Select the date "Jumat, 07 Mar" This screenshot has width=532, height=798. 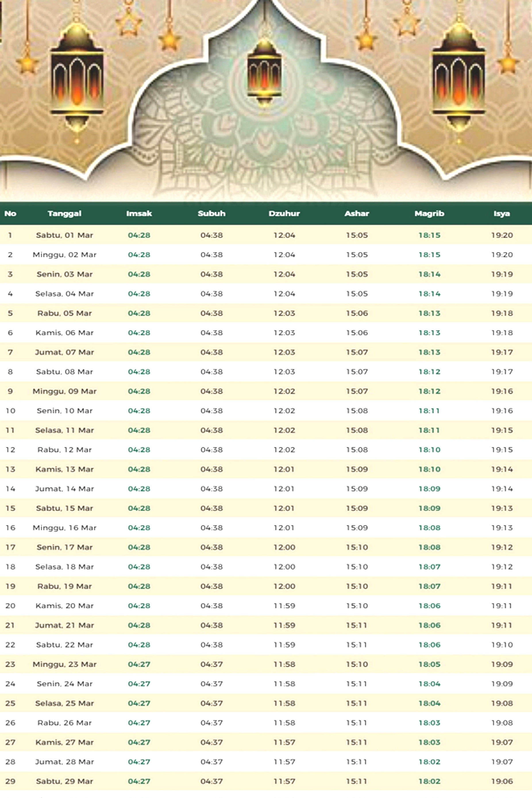[64, 352]
